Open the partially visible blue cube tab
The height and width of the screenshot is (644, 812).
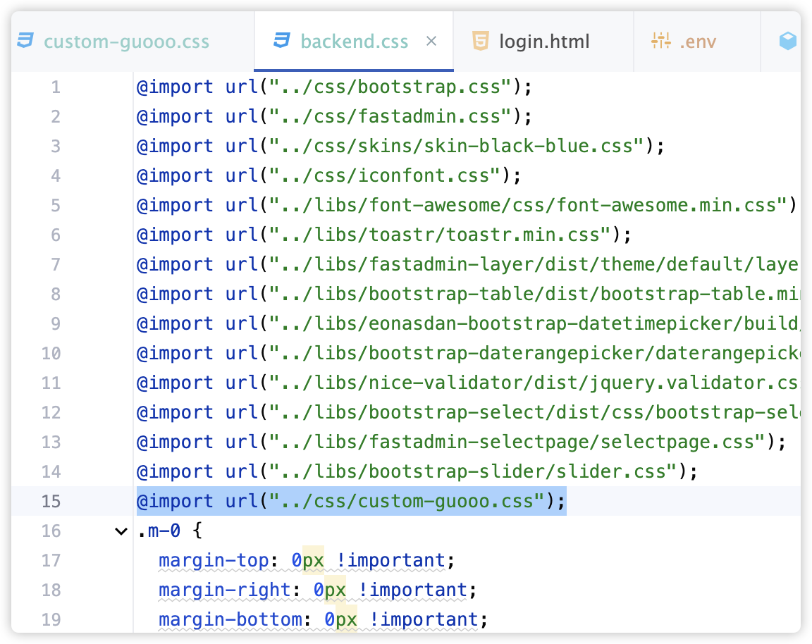[x=787, y=41]
